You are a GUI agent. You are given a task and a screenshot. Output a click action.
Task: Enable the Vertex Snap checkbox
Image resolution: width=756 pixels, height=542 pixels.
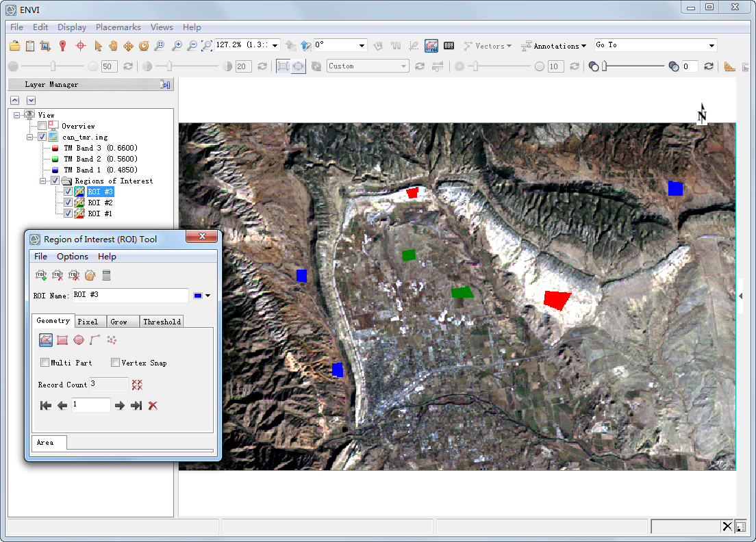point(116,363)
